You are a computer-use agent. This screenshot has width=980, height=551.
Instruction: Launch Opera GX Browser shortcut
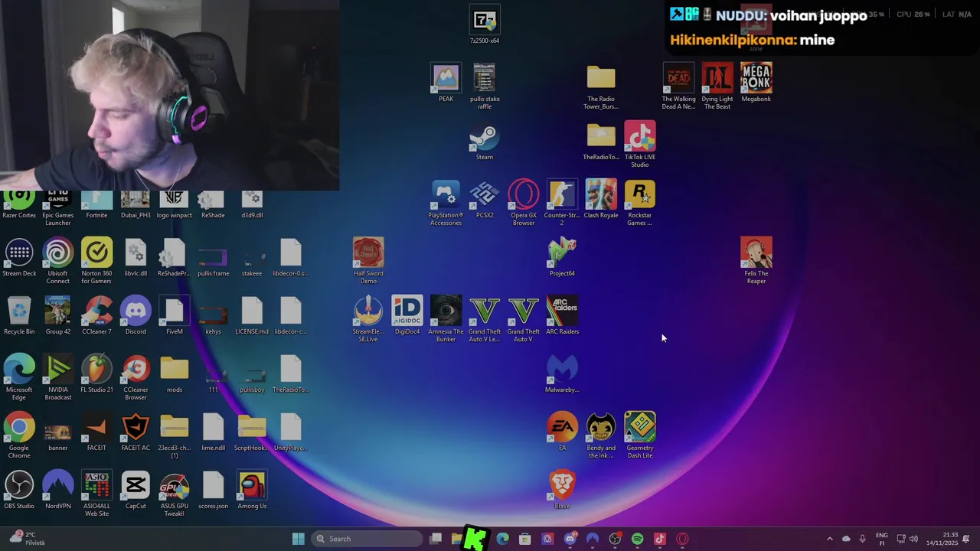(524, 202)
